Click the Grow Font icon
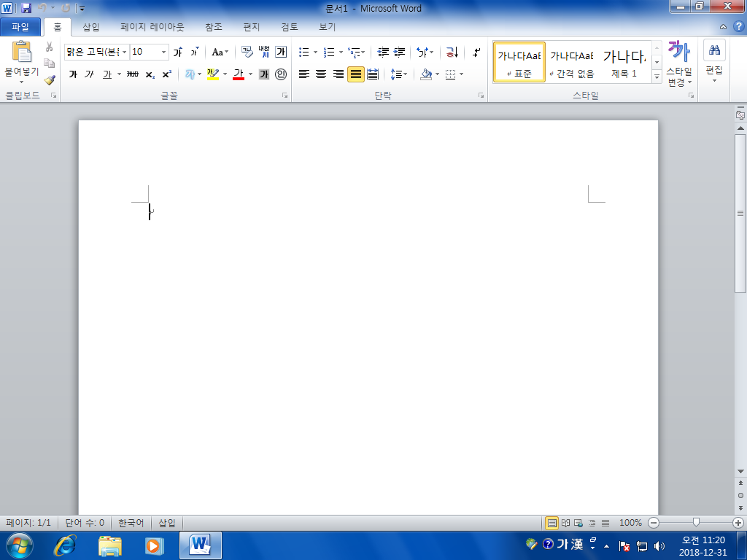This screenshot has width=747, height=560. tap(178, 52)
